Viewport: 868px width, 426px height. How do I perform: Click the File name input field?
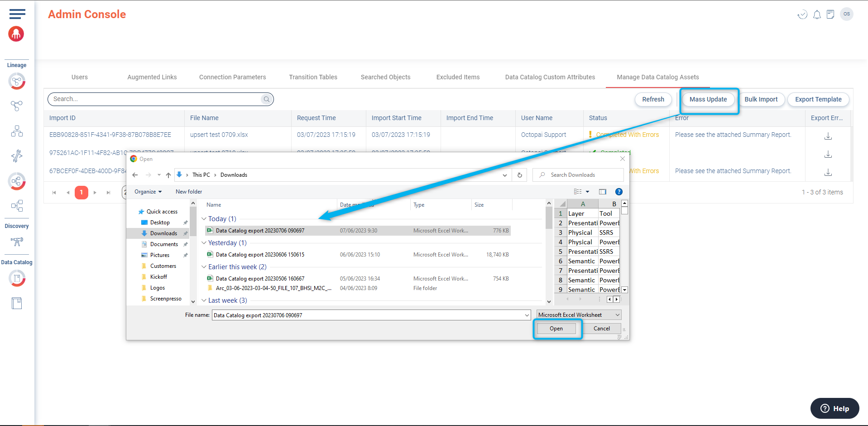pyautogui.click(x=367, y=315)
